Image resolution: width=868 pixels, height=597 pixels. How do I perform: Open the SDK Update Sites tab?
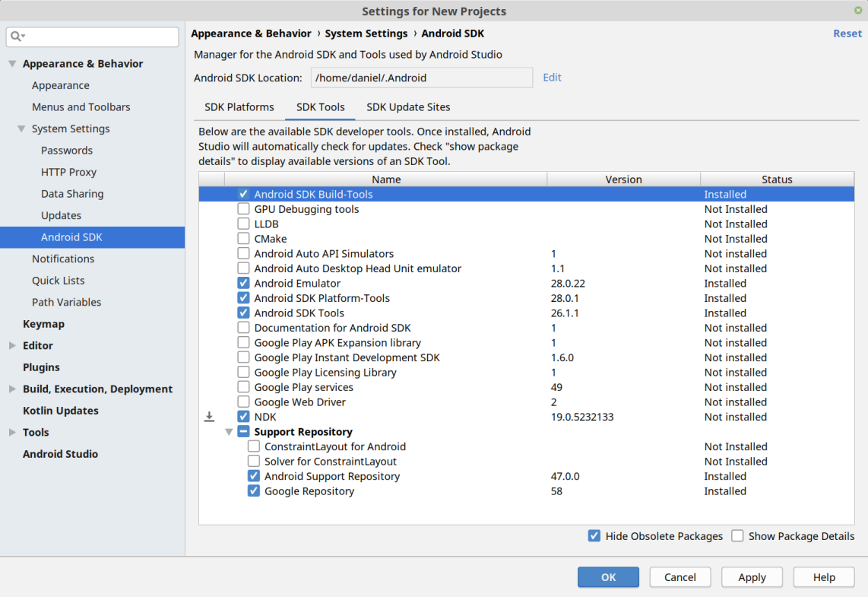[x=408, y=107]
